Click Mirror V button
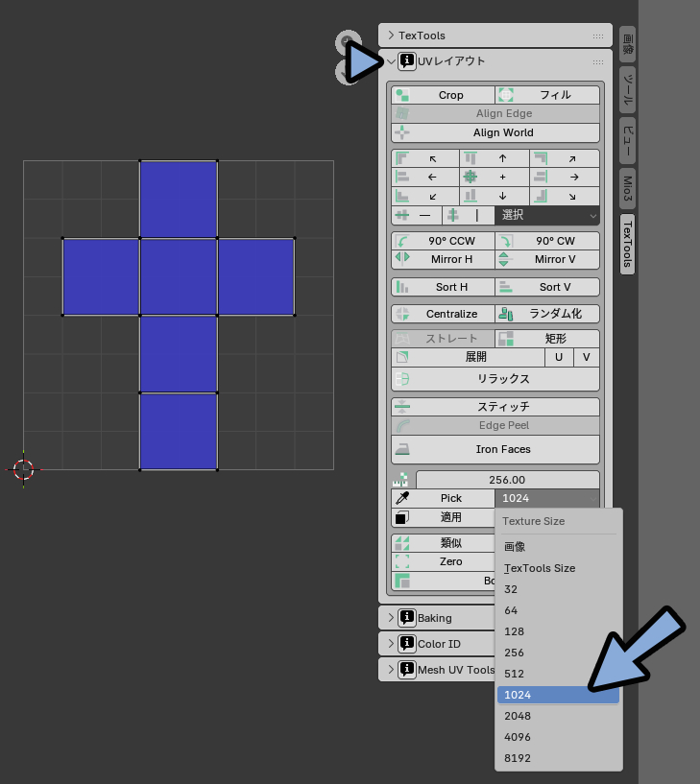700x784 pixels. 547,259
